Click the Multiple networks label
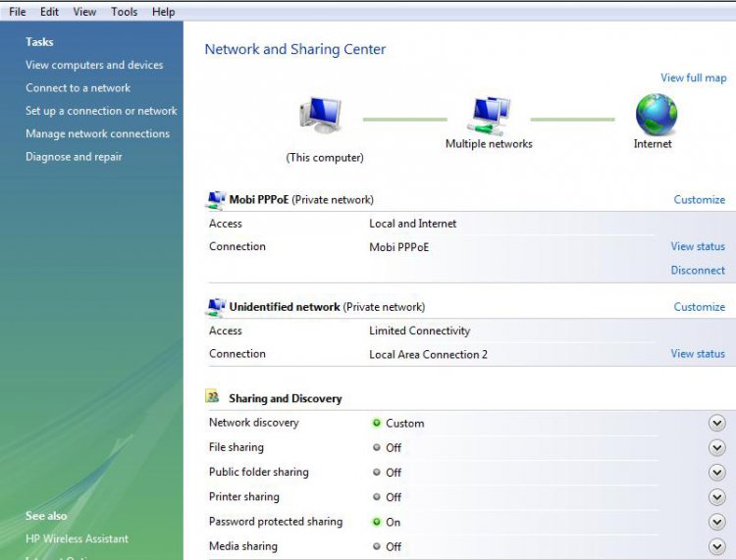The image size is (736, 560). tap(489, 143)
